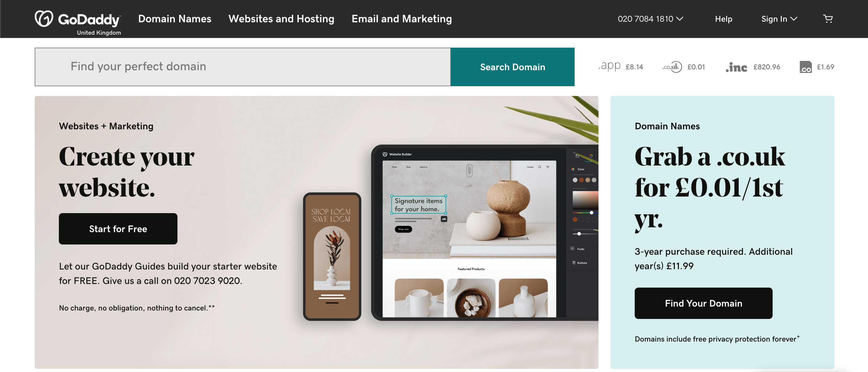This screenshot has width=868, height=372.
Task: Select the Websites and Hosting menu
Action: tap(281, 18)
